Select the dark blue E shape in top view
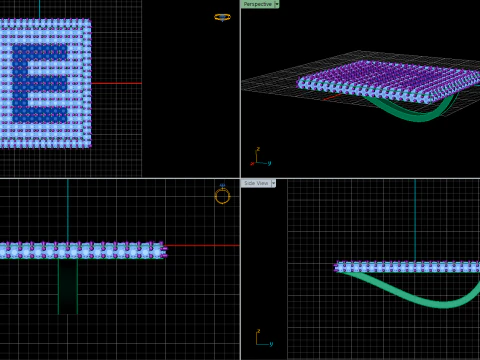 39,83
